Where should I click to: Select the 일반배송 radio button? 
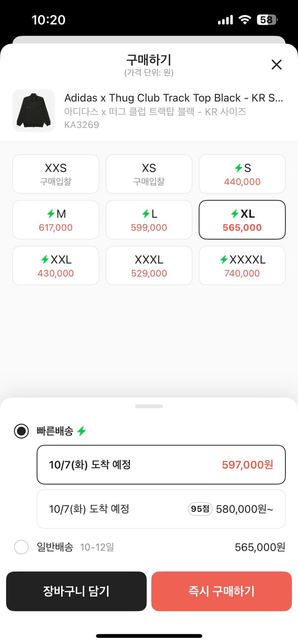(22, 547)
